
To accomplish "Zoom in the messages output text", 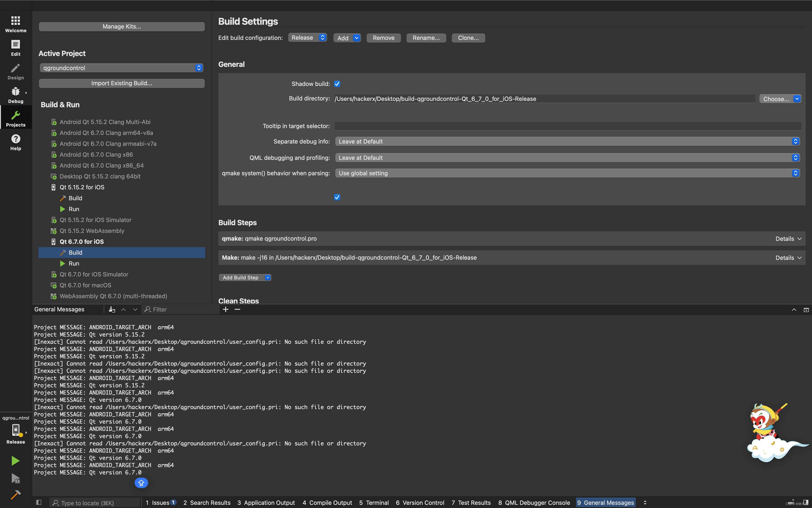I will click(225, 309).
